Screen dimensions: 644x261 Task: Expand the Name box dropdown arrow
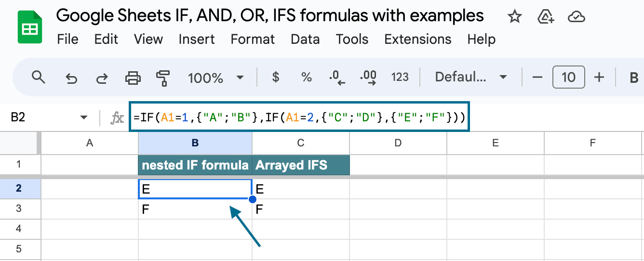click(84, 117)
